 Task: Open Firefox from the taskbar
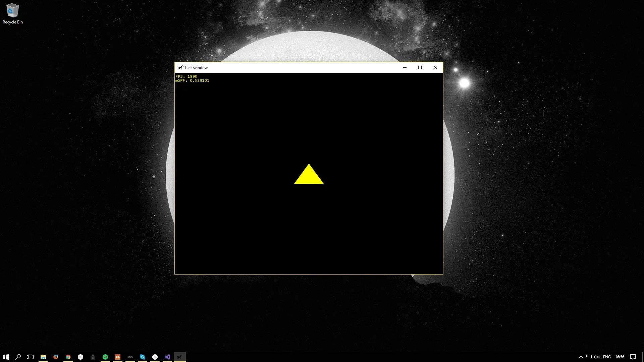pyautogui.click(x=56, y=357)
